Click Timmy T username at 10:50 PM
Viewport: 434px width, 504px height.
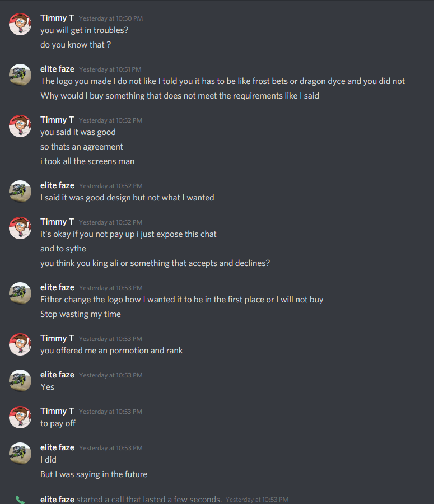tap(57, 18)
